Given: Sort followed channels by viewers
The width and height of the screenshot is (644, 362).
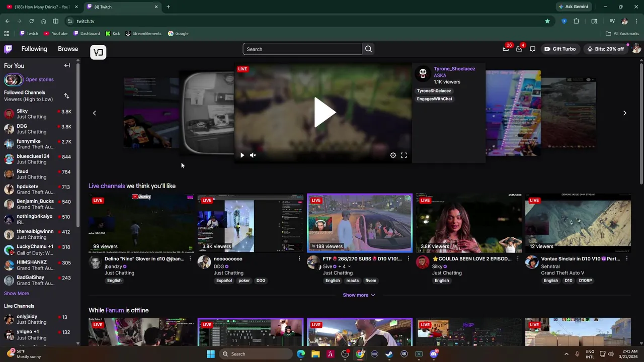Looking at the screenshot, I should (x=66, y=96).
